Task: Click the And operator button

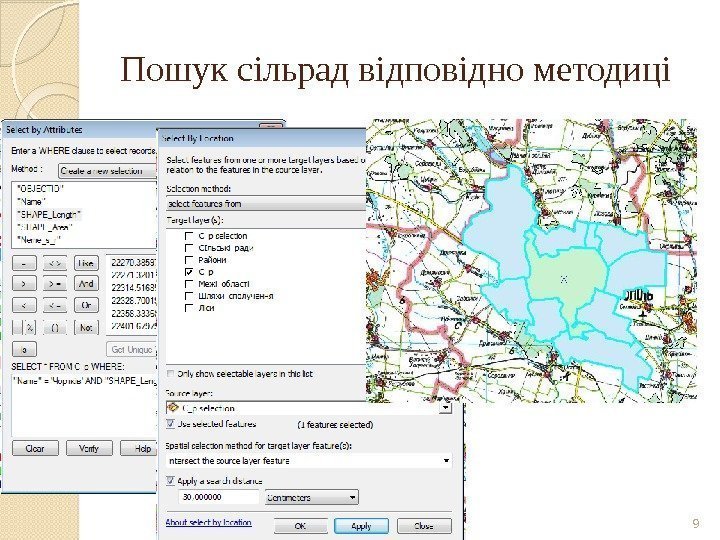Action: [x=86, y=284]
